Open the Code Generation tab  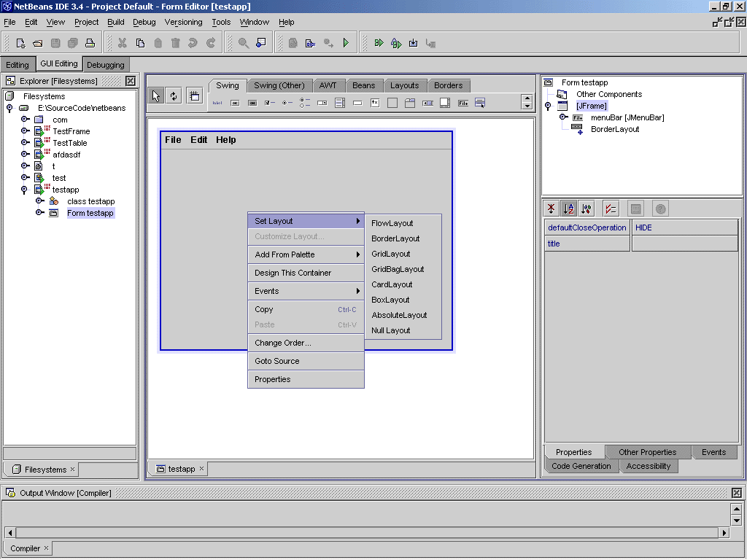581,466
